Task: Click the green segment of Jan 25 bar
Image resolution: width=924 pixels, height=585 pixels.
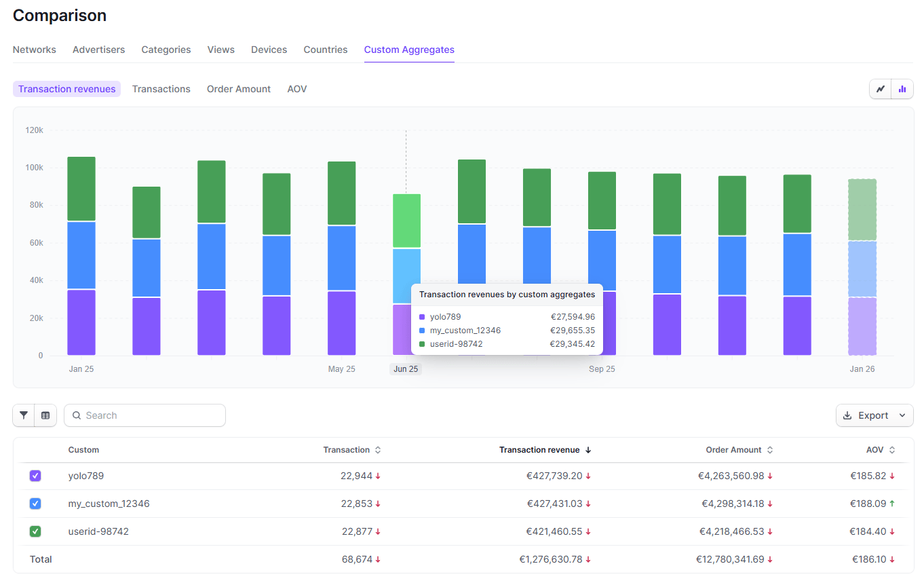Action: (81, 189)
